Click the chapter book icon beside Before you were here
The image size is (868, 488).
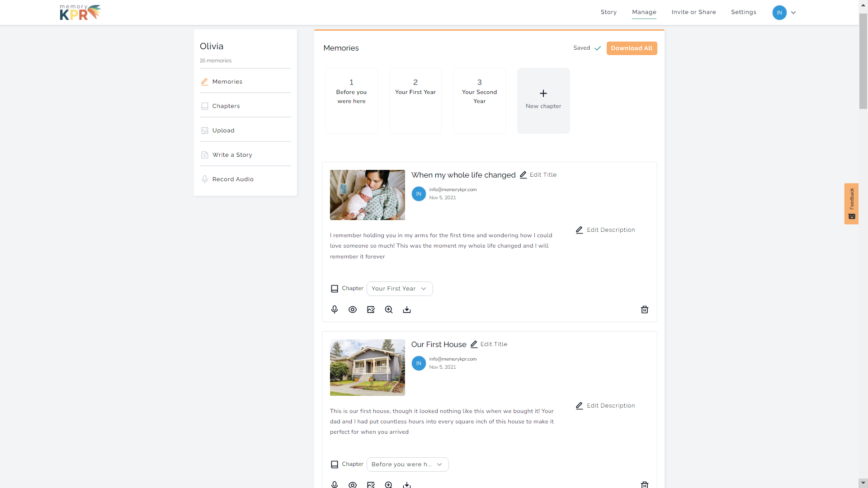(335, 465)
